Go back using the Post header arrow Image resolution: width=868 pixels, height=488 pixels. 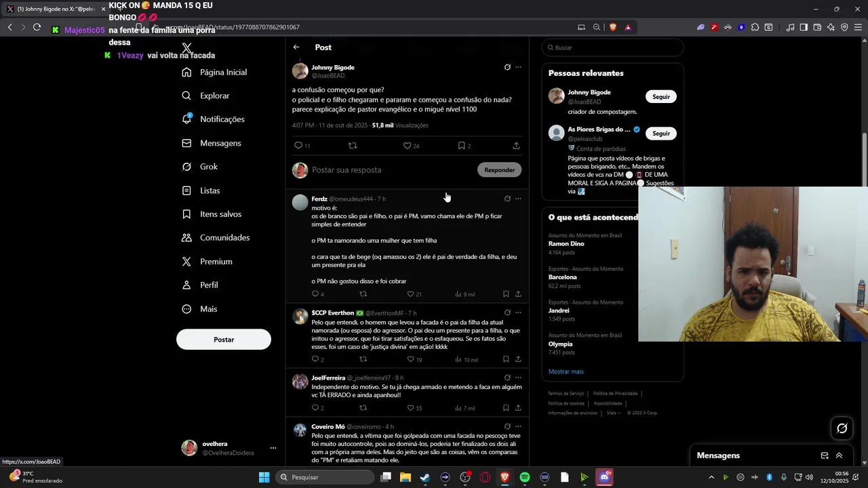[x=296, y=47]
